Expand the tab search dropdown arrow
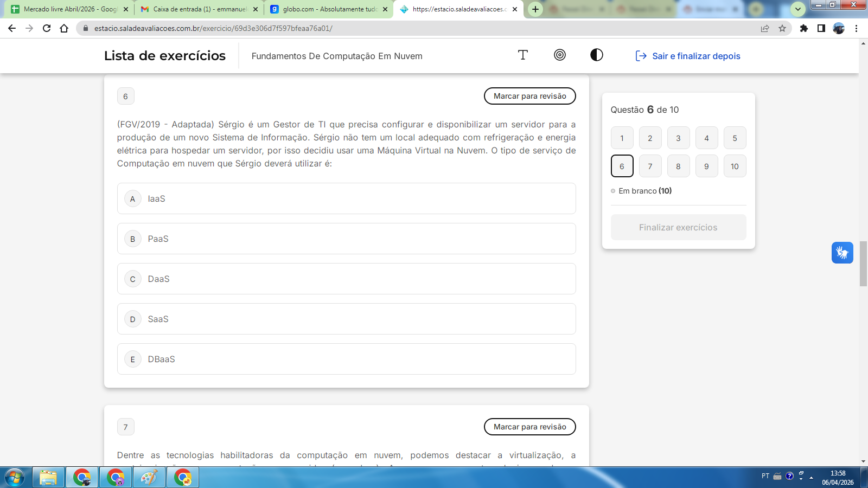Image resolution: width=868 pixels, height=488 pixels. (797, 9)
